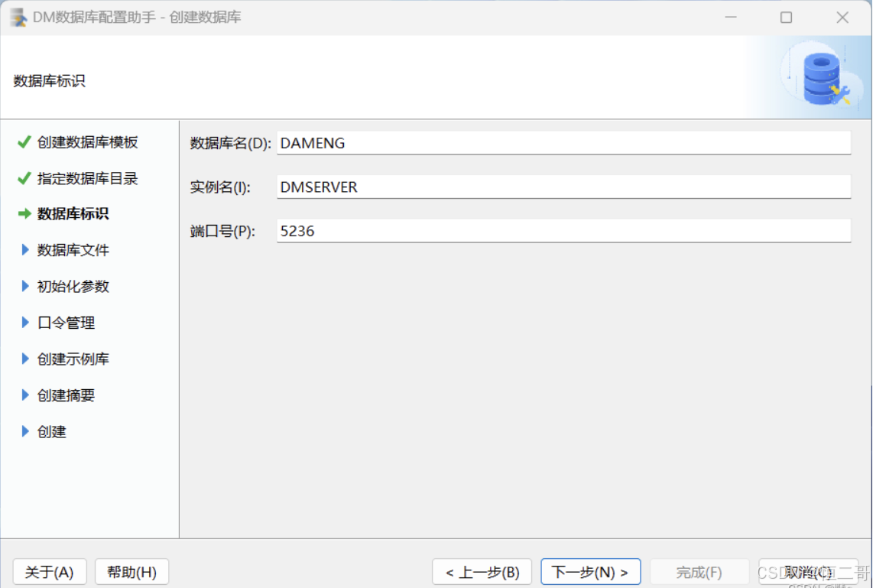Screen dimensions: 873x588
Task: Click the 完成(F) button
Action: point(699,572)
